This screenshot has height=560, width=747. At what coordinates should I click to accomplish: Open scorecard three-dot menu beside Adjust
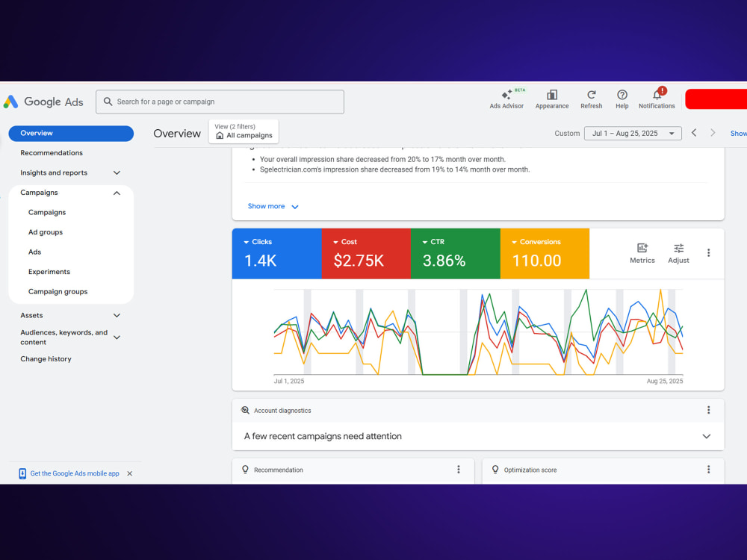(708, 253)
